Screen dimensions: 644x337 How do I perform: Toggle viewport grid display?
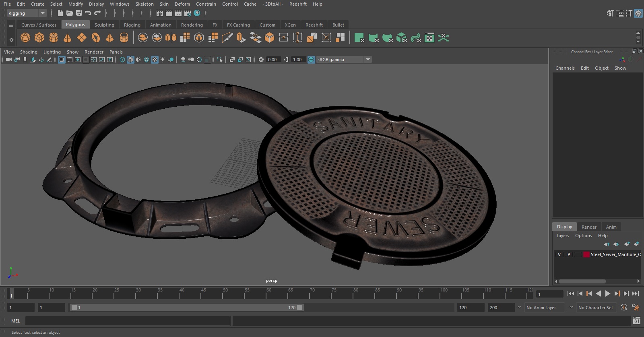(x=62, y=60)
